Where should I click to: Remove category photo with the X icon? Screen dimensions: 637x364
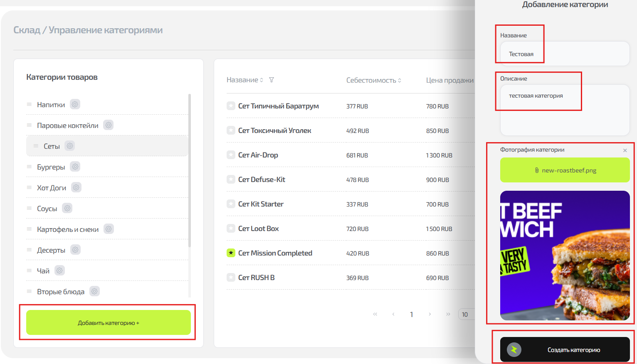pos(625,150)
